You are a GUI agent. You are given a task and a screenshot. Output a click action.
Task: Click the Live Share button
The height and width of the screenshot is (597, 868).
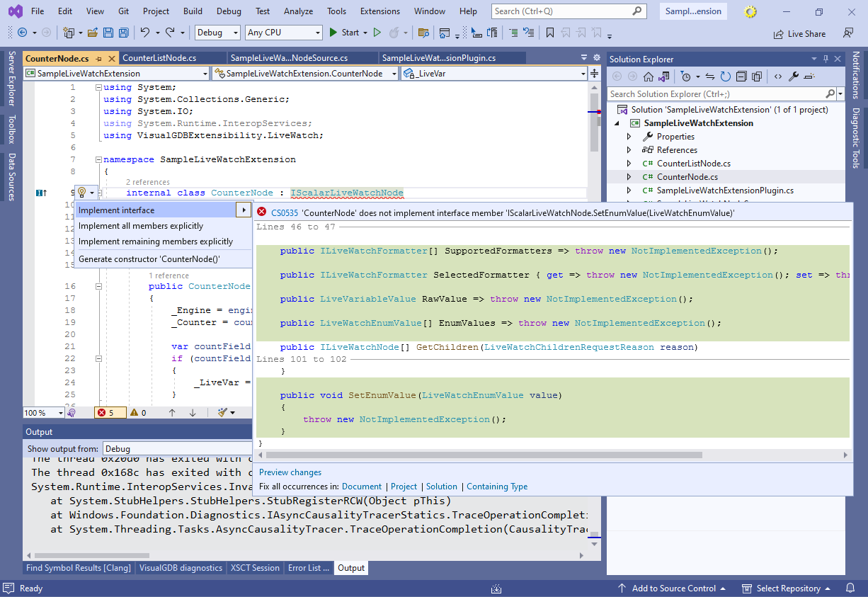pyautogui.click(x=799, y=33)
